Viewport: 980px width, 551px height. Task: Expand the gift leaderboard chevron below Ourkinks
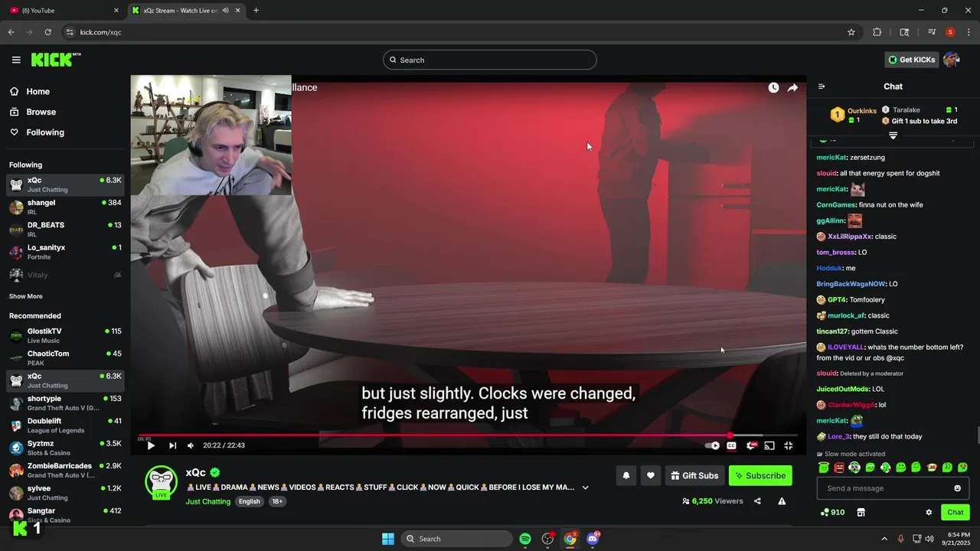[x=893, y=135]
